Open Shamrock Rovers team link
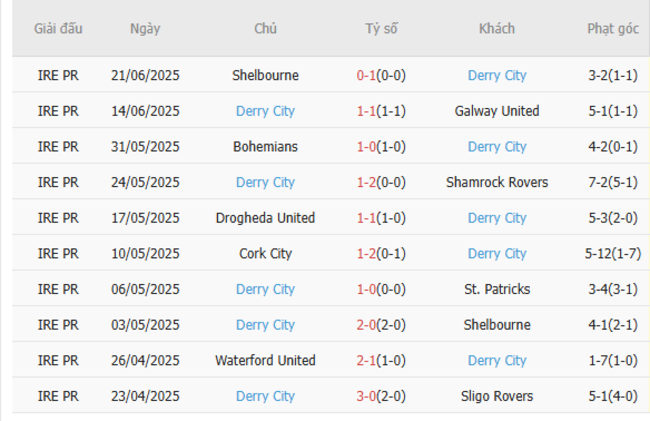 (497, 182)
